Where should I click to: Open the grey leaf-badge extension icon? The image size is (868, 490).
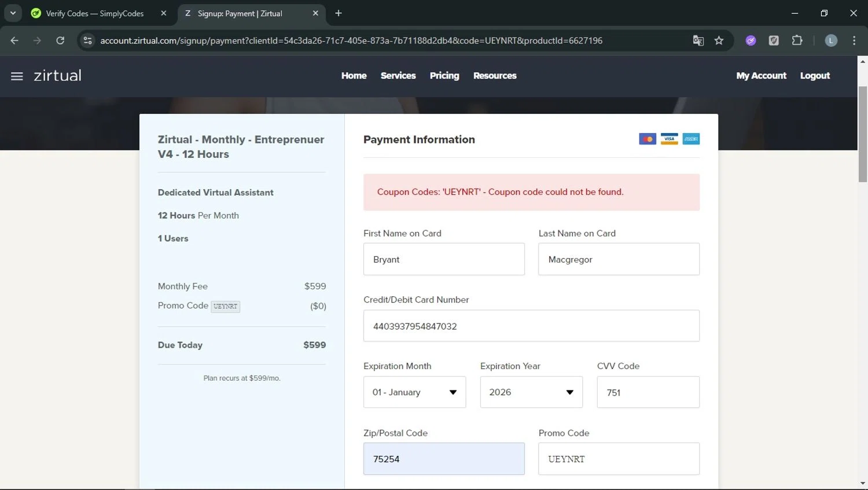(x=774, y=40)
